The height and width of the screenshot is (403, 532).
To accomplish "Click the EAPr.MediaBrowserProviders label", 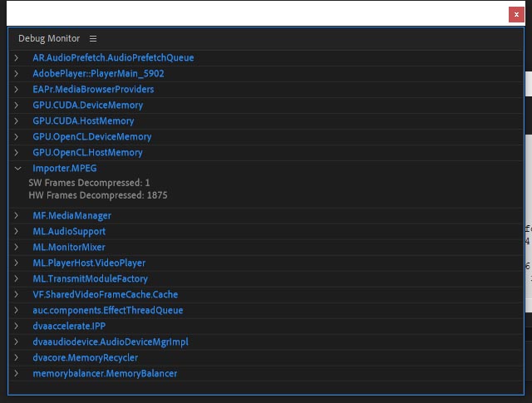I will 93,90.
